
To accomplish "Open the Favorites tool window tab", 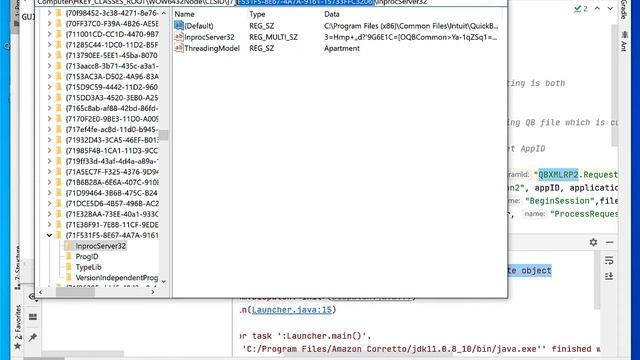I will pos(18,327).
